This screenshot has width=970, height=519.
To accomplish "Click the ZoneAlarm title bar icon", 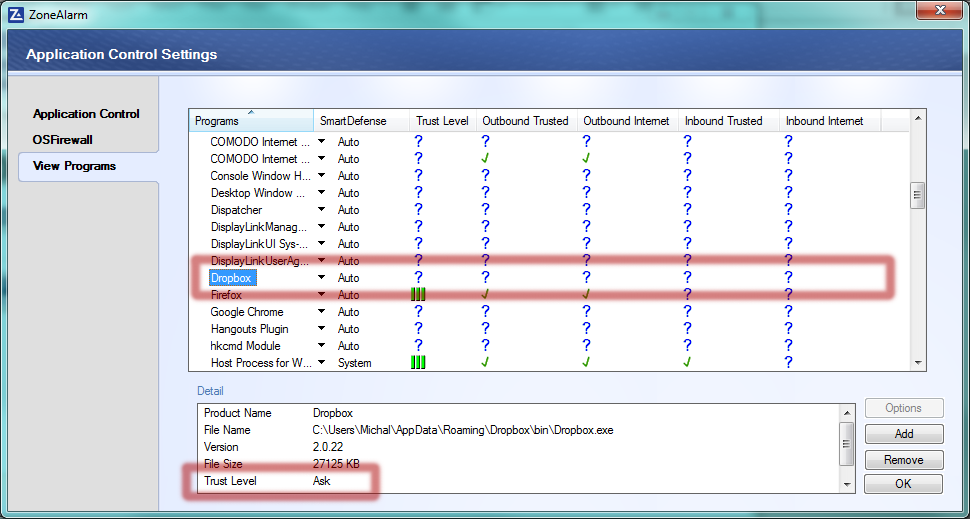I will (17, 15).
